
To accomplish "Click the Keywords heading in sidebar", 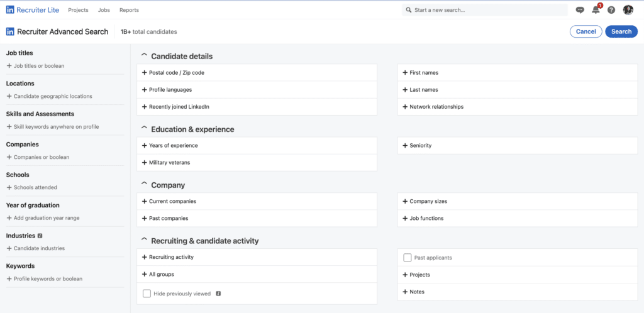I will pos(21,266).
